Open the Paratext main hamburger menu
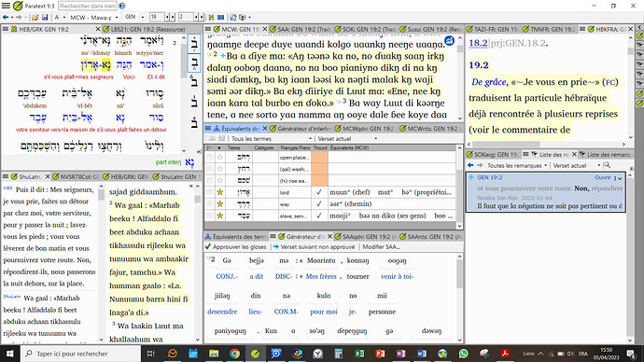Viewport: 644px width, 362px height. [x=6, y=6]
